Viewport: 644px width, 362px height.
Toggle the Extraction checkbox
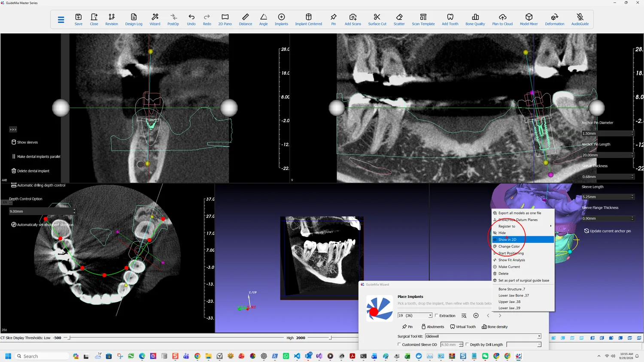[x=437, y=316]
